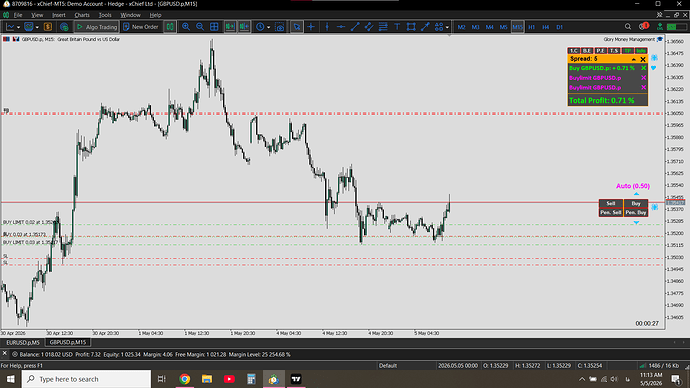Select the trendline drawing tool
Viewport: 690px width, 388px height.
(355, 27)
